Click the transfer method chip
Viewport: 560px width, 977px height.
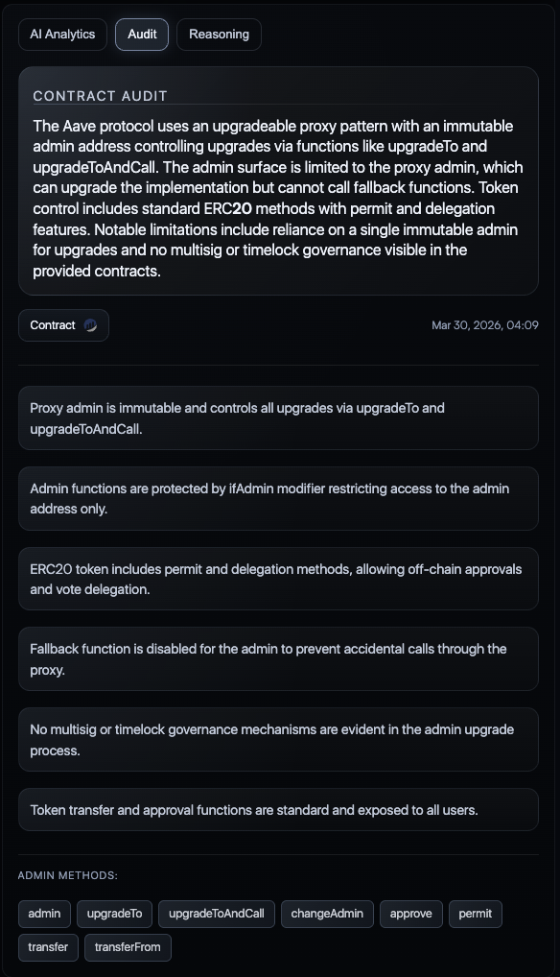tap(49, 947)
